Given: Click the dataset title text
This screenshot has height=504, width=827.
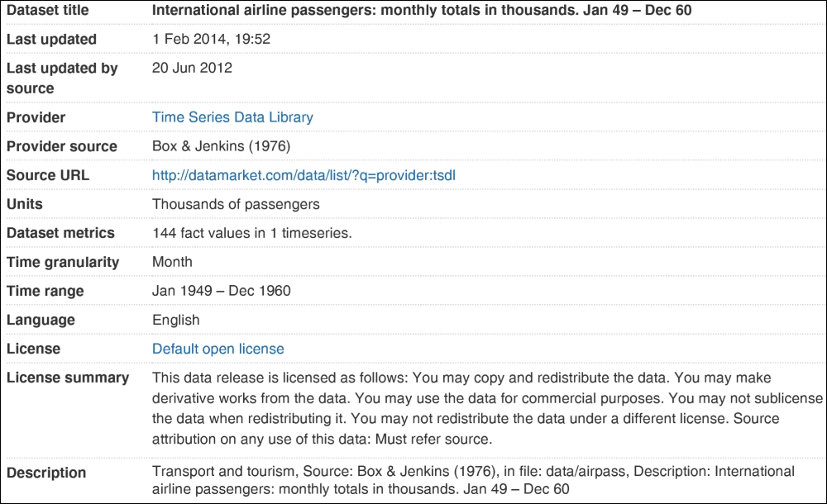Looking at the screenshot, I should tap(422, 10).
